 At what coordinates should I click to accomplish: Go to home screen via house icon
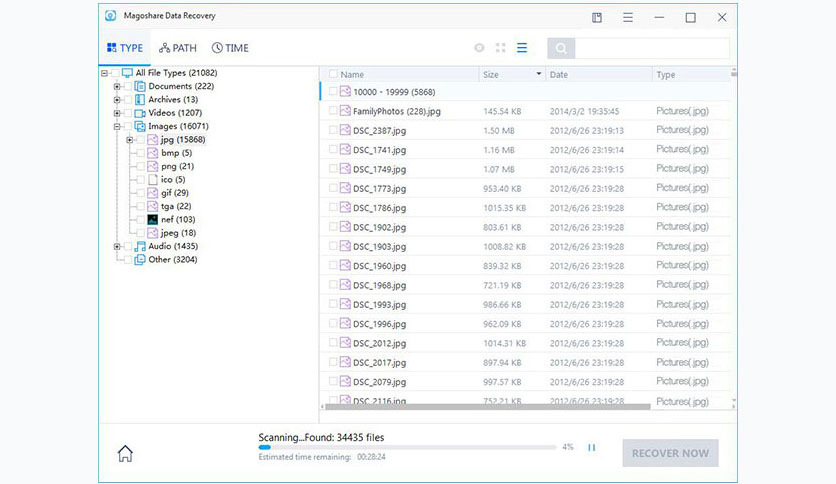(125, 454)
